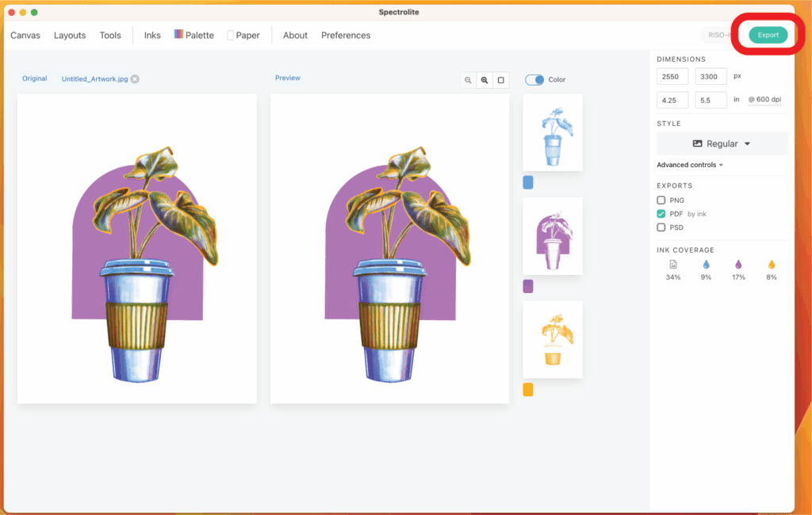
Task: Click the yellow ink droplet coverage icon
Action: (771, 265)
